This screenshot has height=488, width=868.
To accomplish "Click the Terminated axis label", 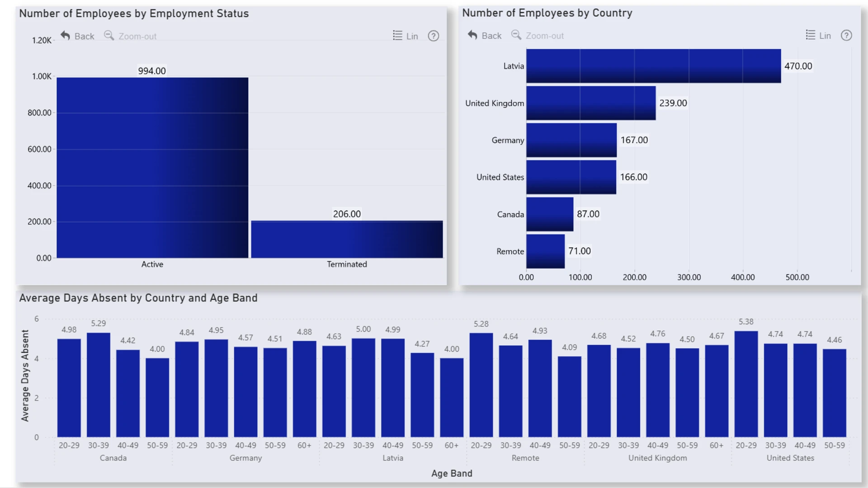I will [347, 264].
